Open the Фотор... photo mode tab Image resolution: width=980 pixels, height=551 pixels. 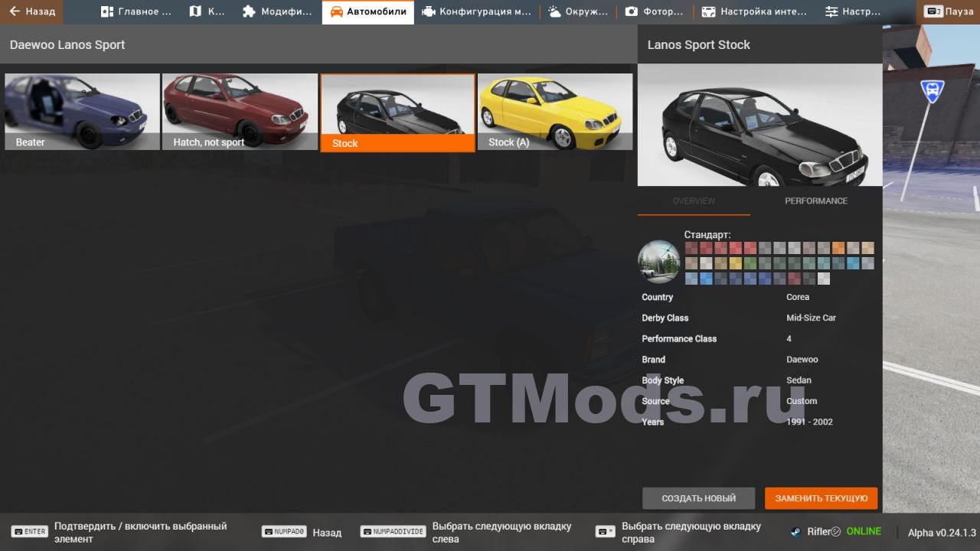click(655, 11)
